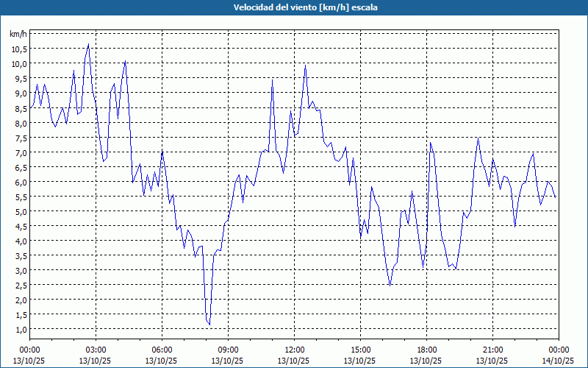Image resolution: width=588 pixels, height=368 pixels.
Task: Select the 7,5 y-axis label
Action: 19,138
